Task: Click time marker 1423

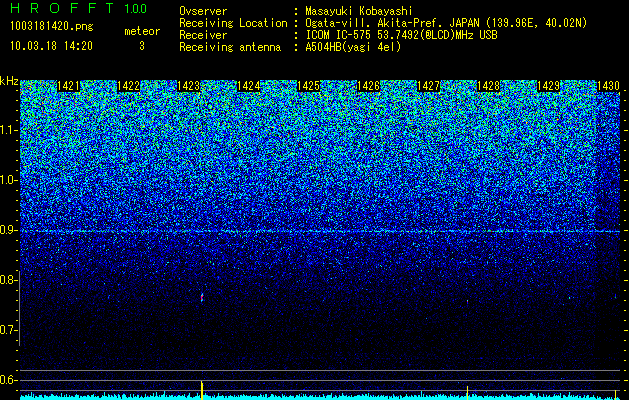Action: coord(189,86)
